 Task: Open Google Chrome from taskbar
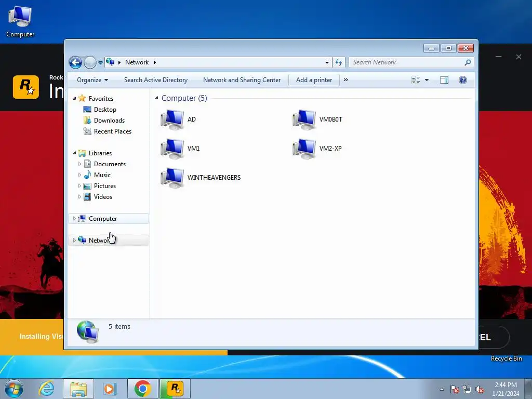click(142, 389)
